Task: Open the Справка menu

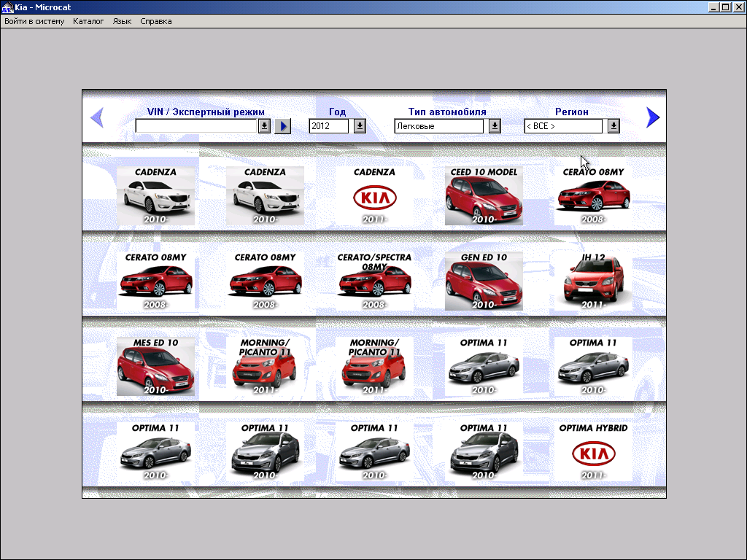Action: pos(155,21)
